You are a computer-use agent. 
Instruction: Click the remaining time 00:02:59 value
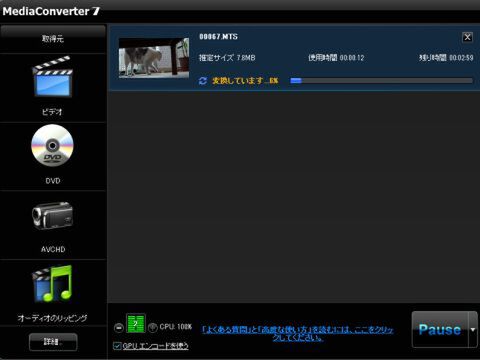[461, 58]
